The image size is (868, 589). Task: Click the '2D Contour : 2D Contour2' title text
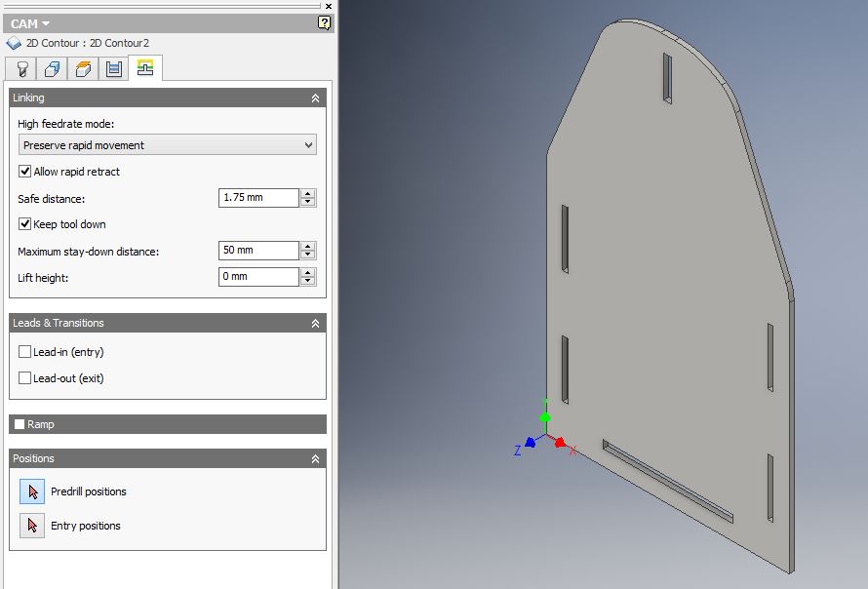[x=88, y=43]
